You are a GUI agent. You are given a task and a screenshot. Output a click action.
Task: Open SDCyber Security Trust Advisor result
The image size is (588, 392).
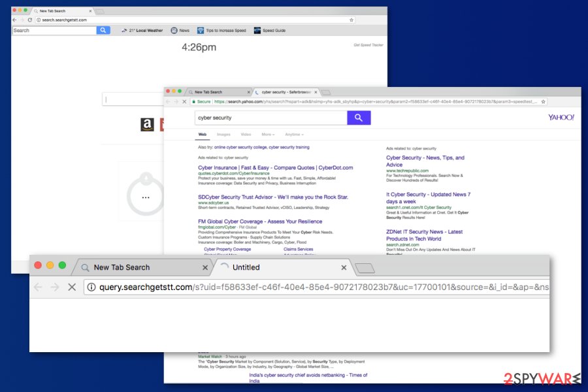(x=273, y=197)
